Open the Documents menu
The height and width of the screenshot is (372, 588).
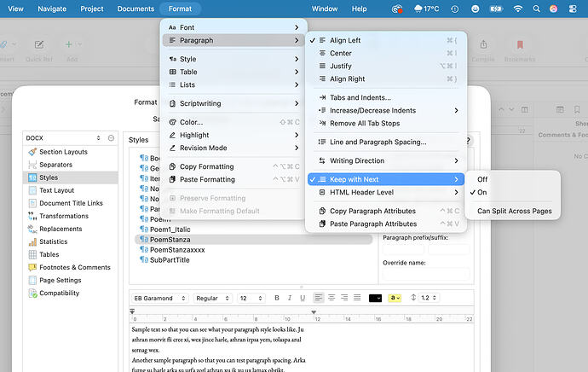[135, 9]
